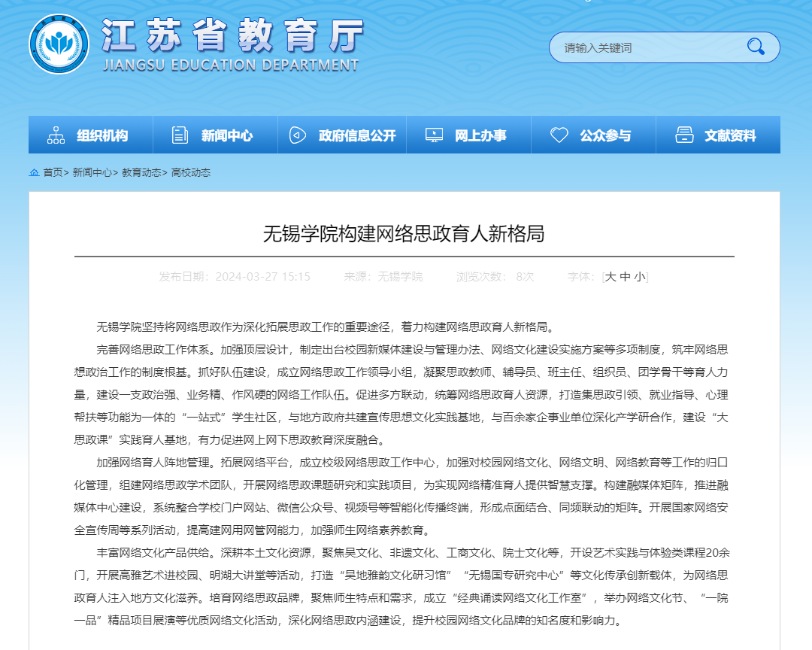Go to 网上办事 section
The image size is (812, 650).
click(x=480, y=136)
